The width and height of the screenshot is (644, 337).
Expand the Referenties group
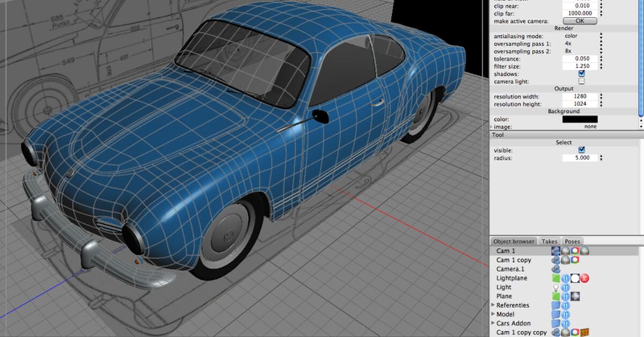[x=492, y=304]
